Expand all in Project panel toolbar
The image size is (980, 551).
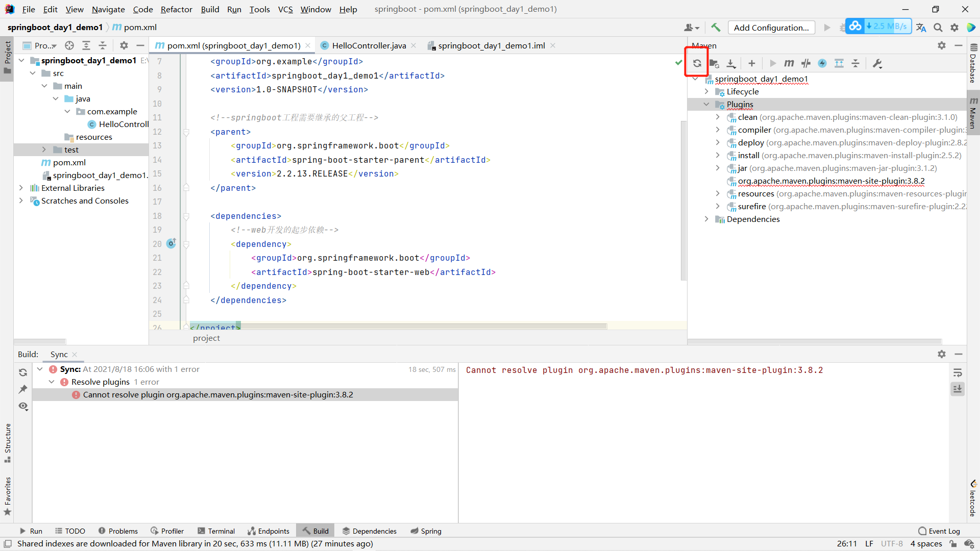(x=86, y=45)
